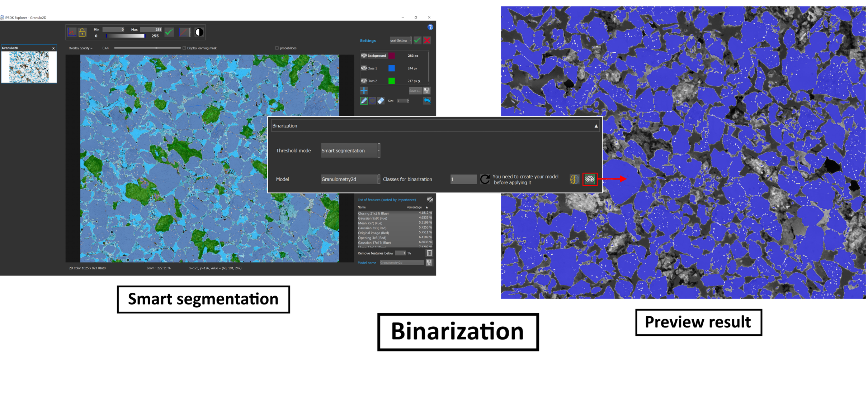Viewport: 868px width, 412px height.
Task: Collapse the Binarization panel triangle
Action: click(596, 126)
